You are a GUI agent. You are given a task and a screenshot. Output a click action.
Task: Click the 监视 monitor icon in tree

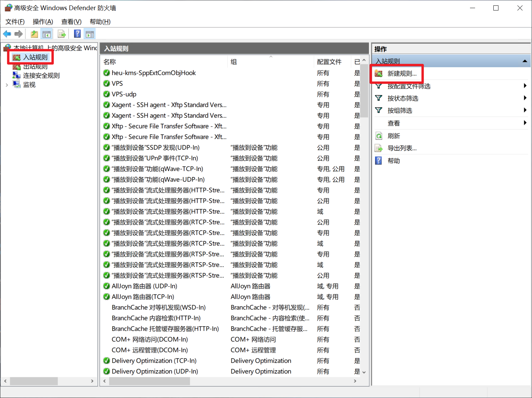pos(17,84)
